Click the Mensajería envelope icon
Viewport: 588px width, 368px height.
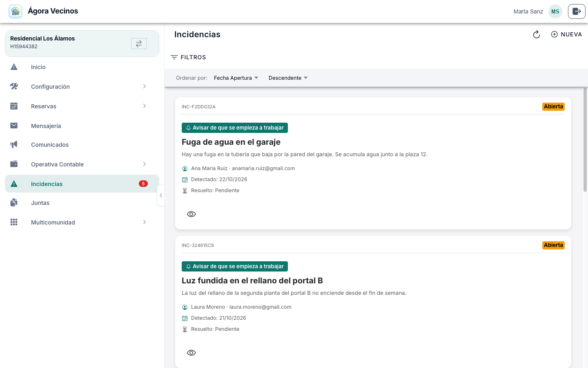point(14,126)
